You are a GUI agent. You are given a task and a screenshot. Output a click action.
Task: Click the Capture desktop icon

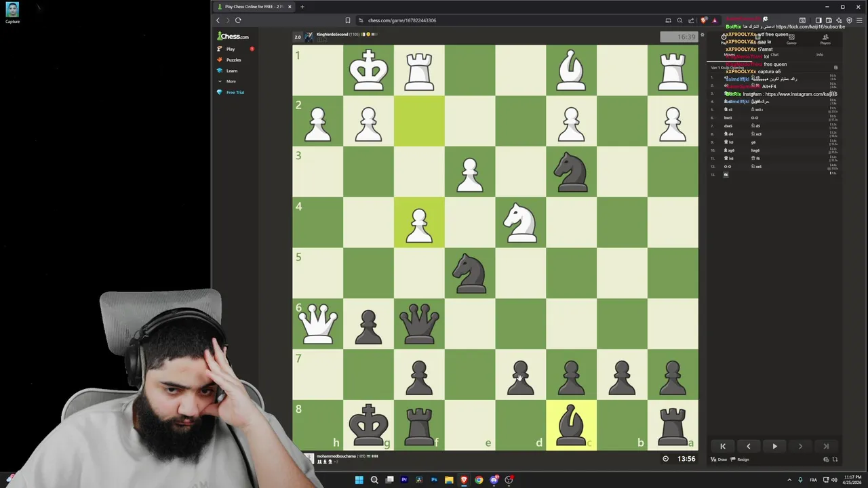tap(12, 13)
